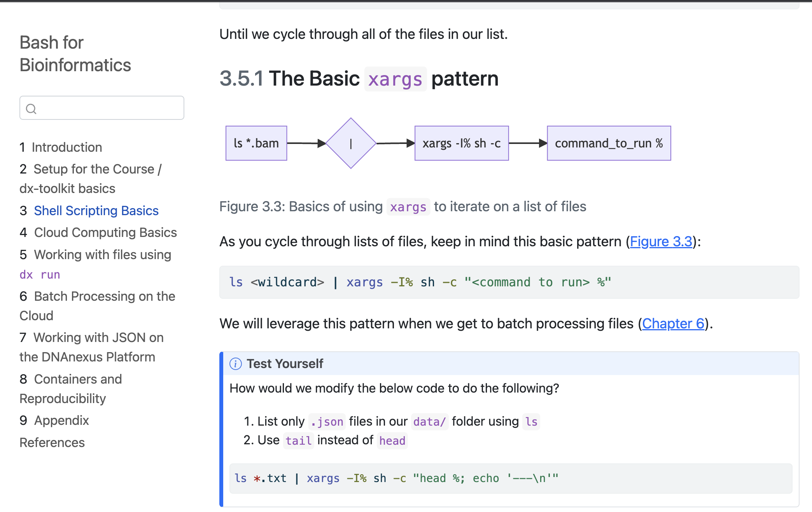This screenshot has width=812, height=512.
Task: Click the xargs -I% sh -c node
Action: [462, 143]
